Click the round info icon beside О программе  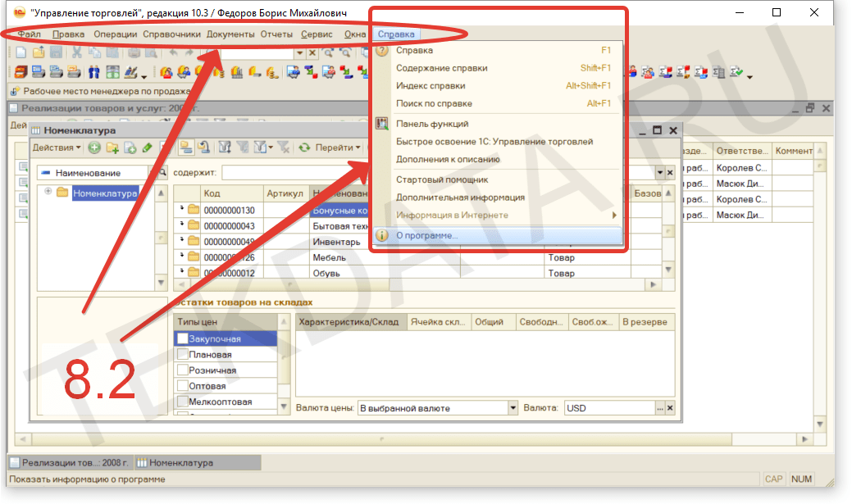(x=382, y=235)
